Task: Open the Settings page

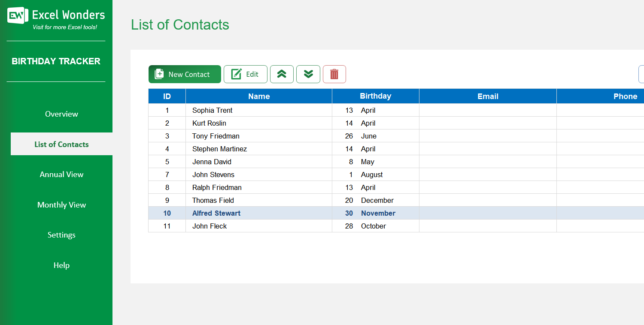Action: pyautogui.click(x=61, y=235)
